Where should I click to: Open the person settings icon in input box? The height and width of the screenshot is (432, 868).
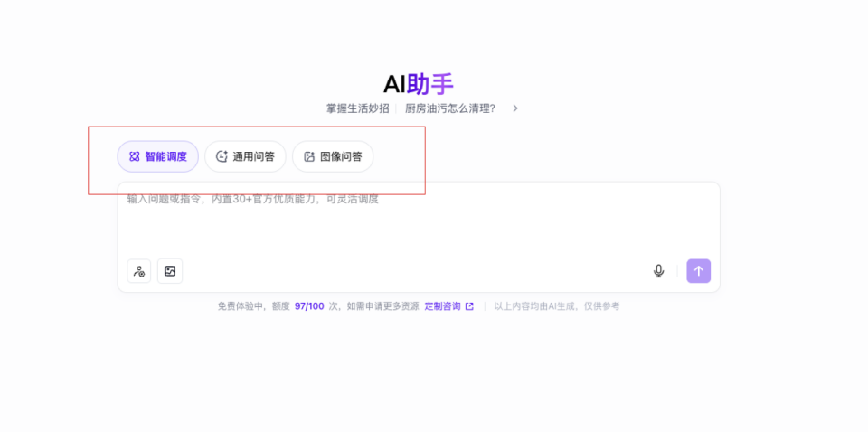click(x=139, y=271)
